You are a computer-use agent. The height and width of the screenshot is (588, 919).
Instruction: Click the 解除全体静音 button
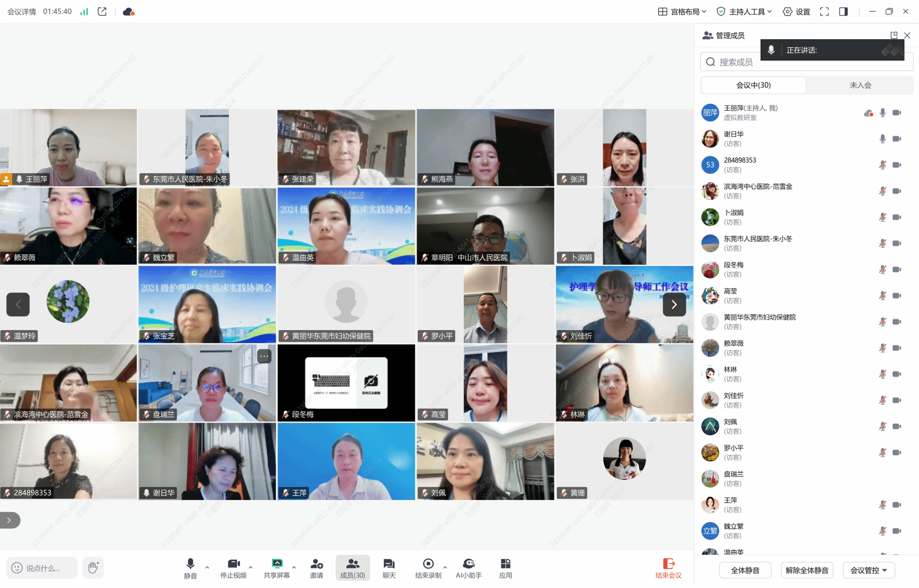coord(807,570)
